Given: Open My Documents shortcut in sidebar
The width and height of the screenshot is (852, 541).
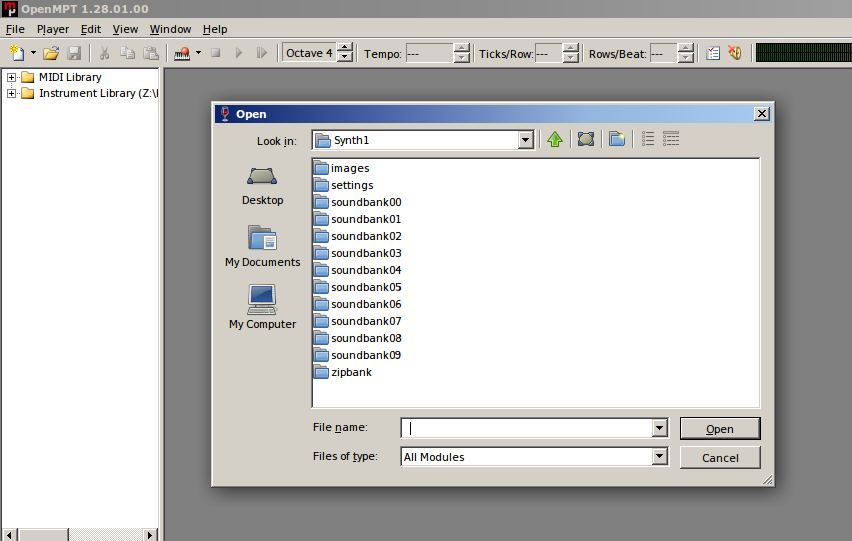Looking at the screenshot, I should click(262, 246).
